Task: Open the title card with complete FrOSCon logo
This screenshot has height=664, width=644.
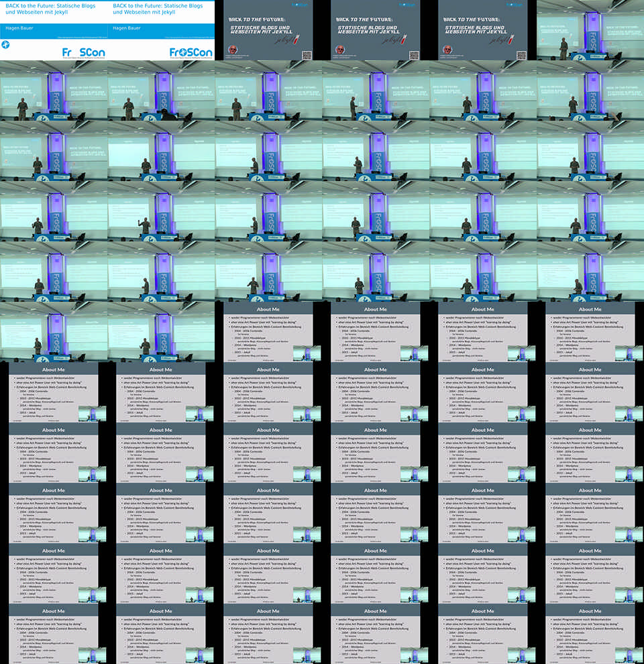Action: [161, 30]
